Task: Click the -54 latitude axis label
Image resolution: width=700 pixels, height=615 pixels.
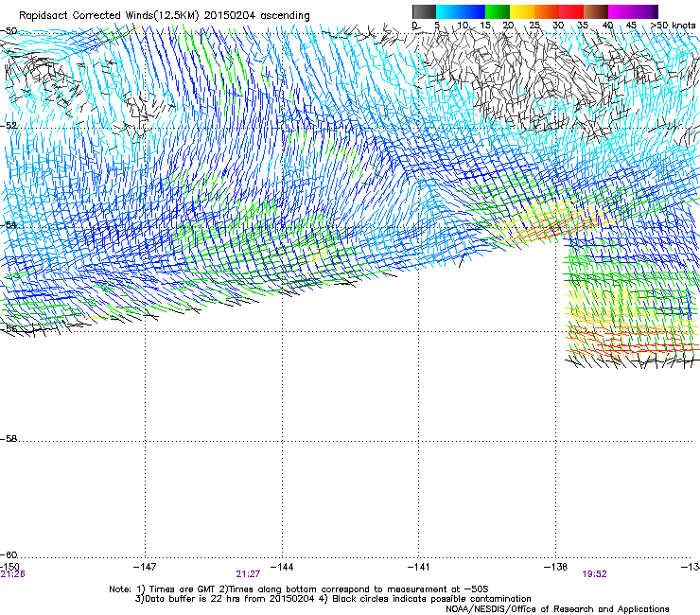Action: click(x=9, y=224)
